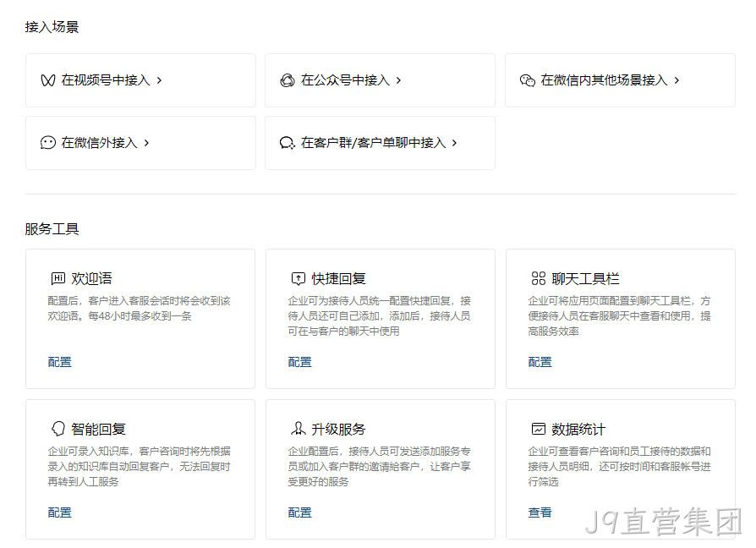
Task: Click the 智能回复 head icon
Action: [x=58, y=429]
